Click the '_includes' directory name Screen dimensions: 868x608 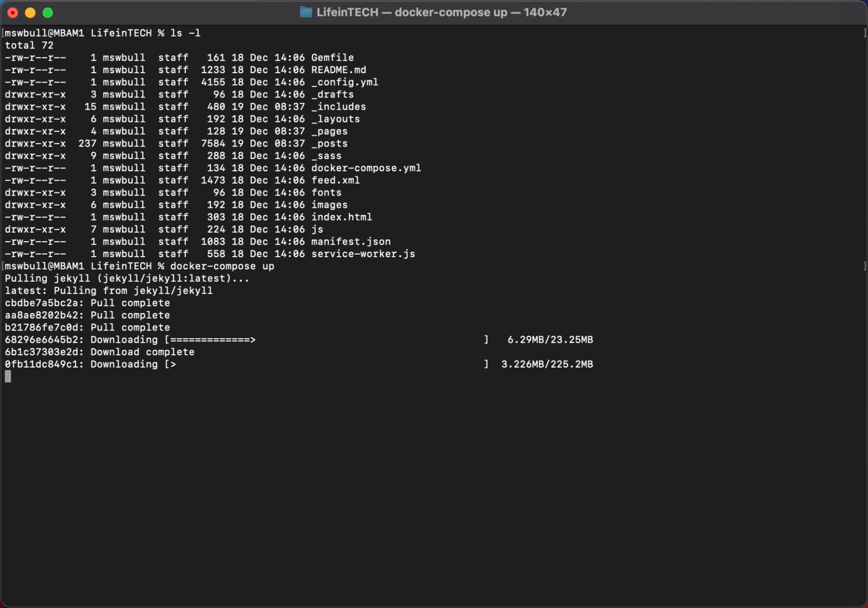339,106
